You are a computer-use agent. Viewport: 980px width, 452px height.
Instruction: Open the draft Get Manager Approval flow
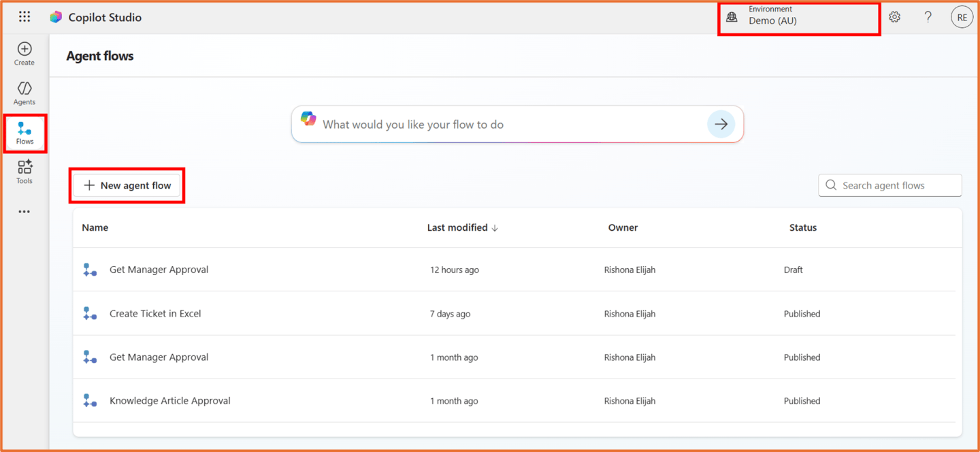pyautogui.click(x=159, y=270)
